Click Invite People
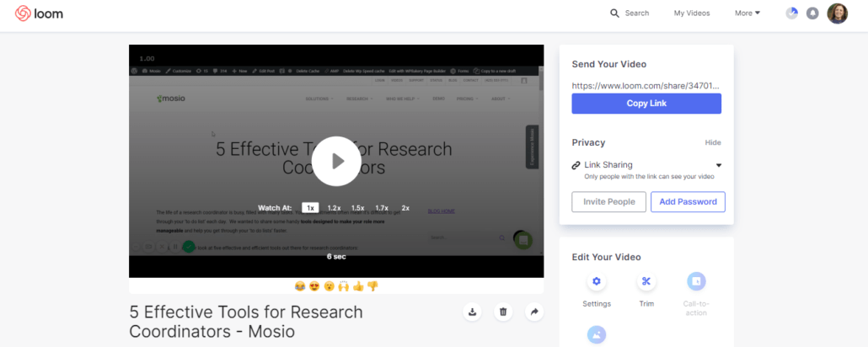Image resolution: width=868 pixels, height=347 pixels. coord(609,202)
